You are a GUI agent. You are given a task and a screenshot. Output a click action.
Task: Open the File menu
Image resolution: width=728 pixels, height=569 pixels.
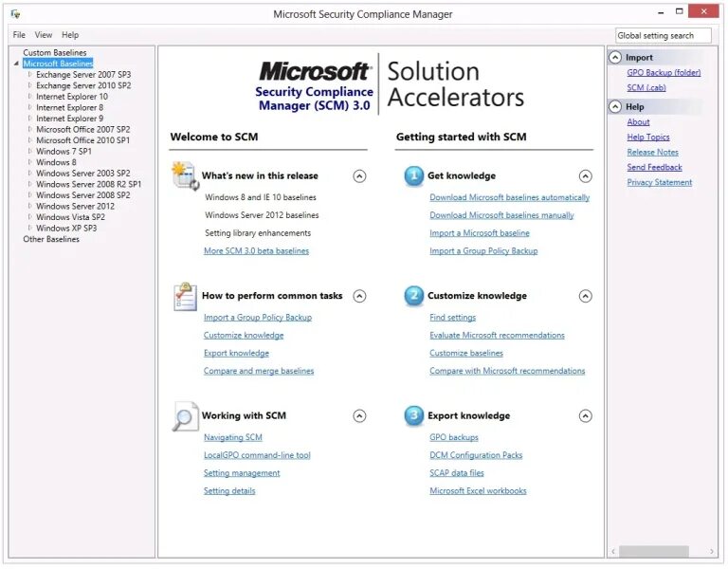19,35
